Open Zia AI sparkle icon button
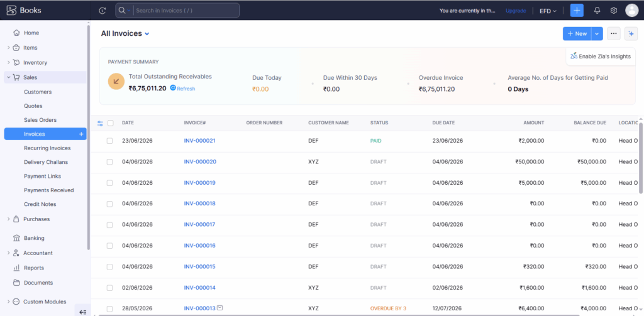Viewport: 644px width, 316px height. tap(631, 34)
